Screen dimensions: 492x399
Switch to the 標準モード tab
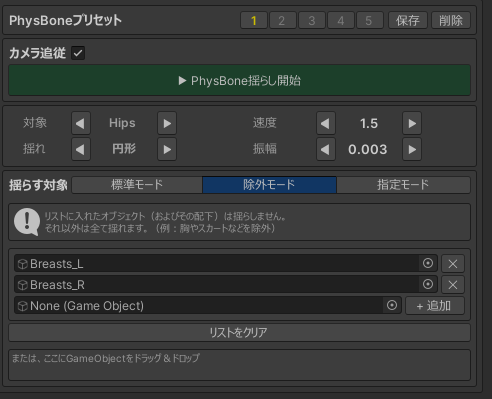(x=137, y=185)
